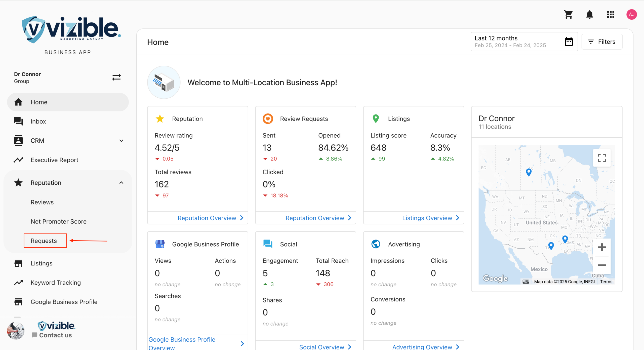Expand the CRM menu chevron
The width and height of the screenshot is (644, 350).
click(x=121, y=141)
